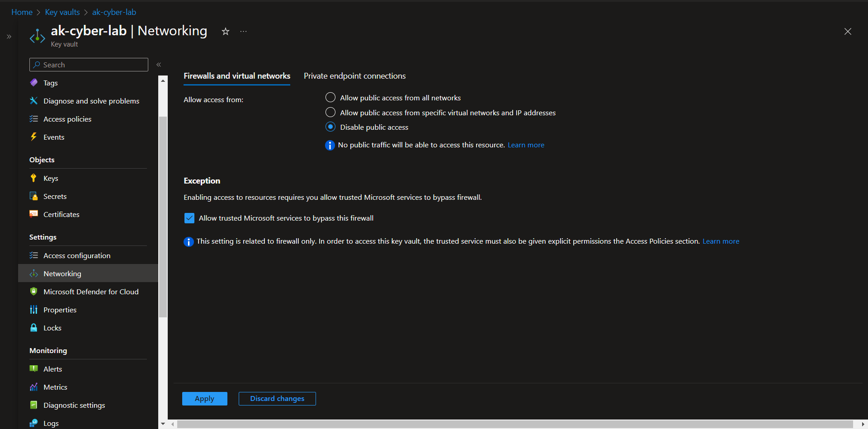This screenshot has height=429, width=868.
Task: Click the Events lightning bolt icon
Action: (x=34, y=137)
